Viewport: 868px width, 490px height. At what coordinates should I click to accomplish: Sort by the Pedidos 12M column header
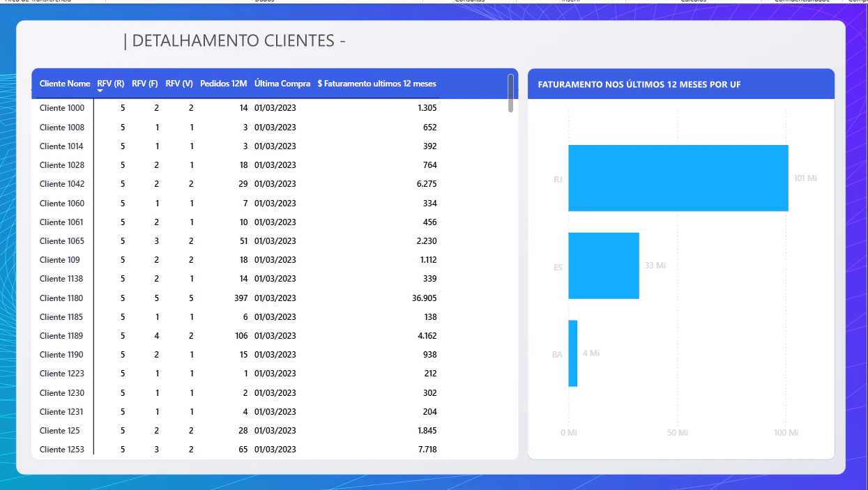pos(224,84)
